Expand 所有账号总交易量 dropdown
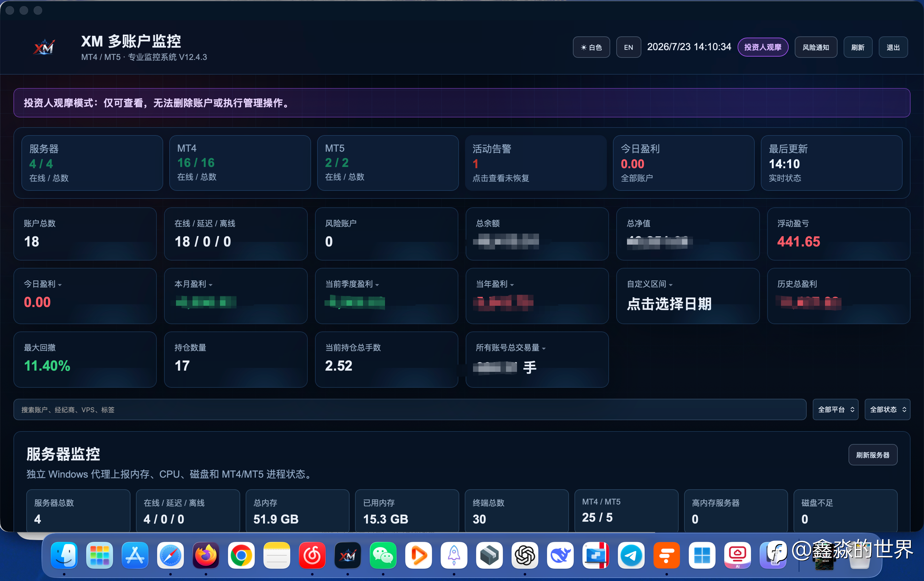This screenshot has width=924, height=581. [x=511, y=347]
